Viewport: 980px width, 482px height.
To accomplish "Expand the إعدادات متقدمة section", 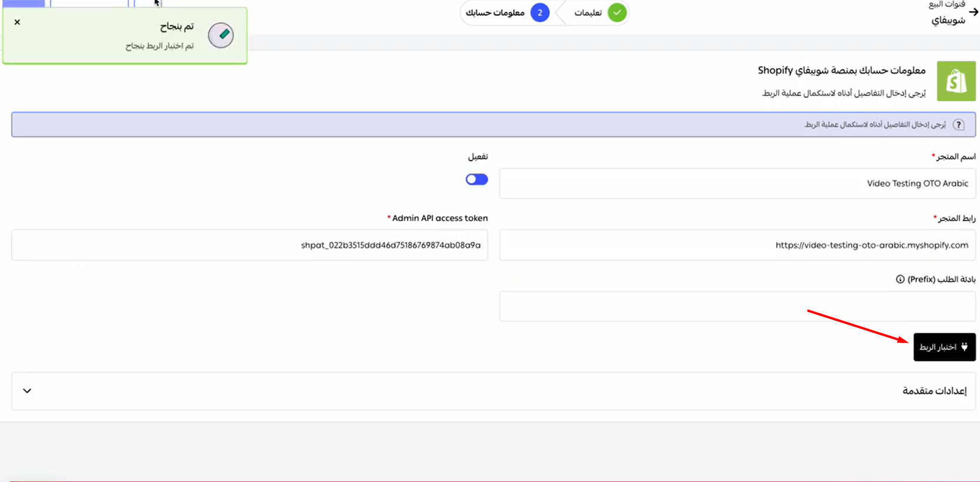I will coord(494,391).
